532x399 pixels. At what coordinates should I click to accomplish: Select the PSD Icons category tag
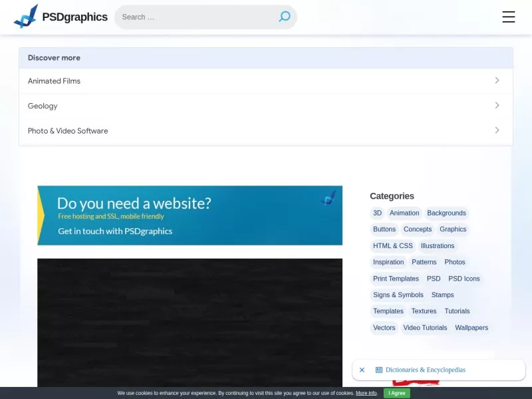click(464, 279)
